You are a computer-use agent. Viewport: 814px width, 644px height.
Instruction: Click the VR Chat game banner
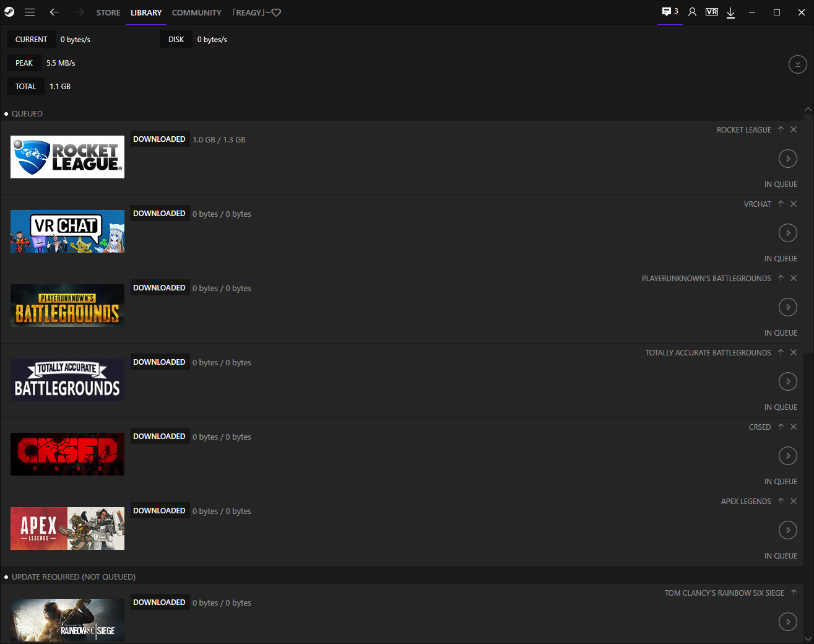coord(67,231)
